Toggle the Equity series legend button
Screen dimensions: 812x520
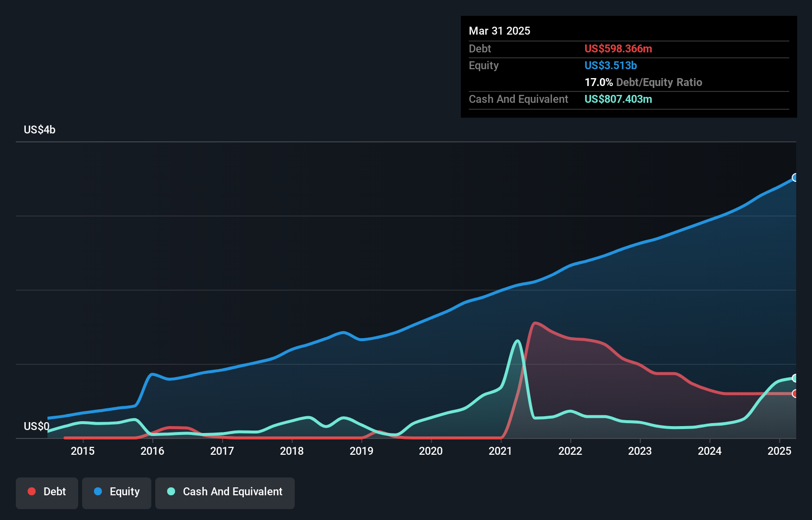tap(117, 493)
